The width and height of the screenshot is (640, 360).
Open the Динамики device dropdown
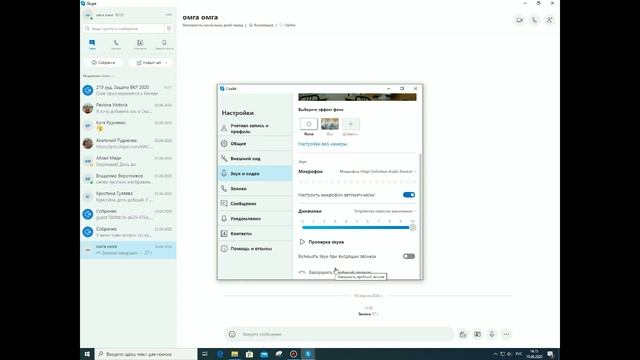point(385,211)
